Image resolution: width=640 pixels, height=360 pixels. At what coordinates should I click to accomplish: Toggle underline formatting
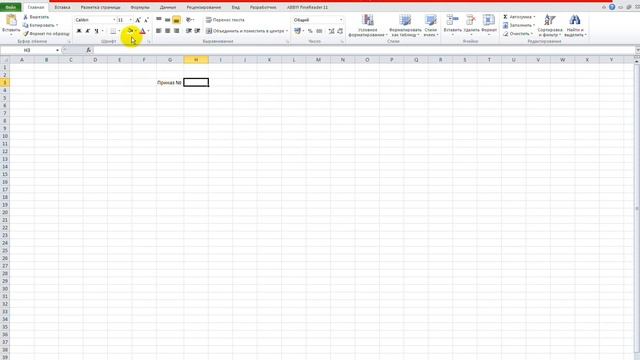[96, 31]
